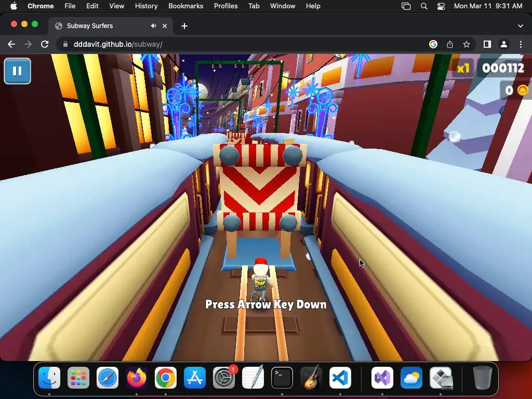Toggle the Chrome side panel

(x=487, y=44)
